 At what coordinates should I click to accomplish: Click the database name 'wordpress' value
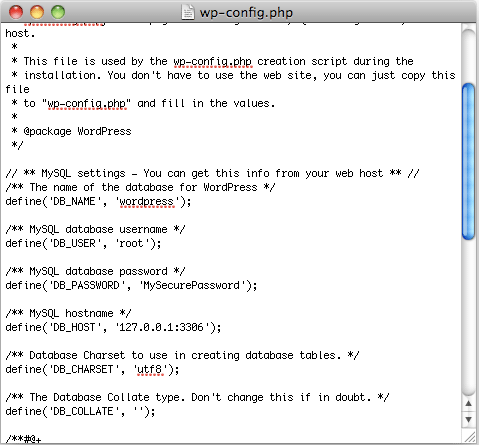point(146,202)
